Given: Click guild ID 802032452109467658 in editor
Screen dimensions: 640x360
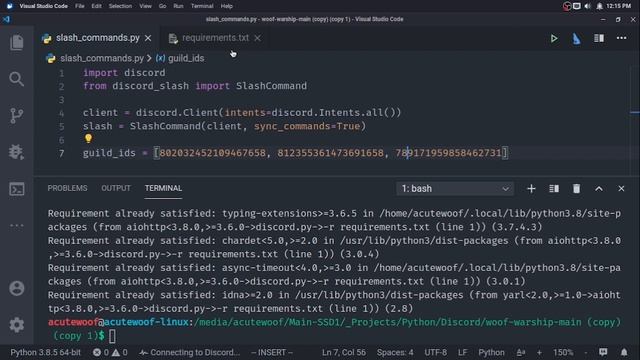Looking at the screenshot, I should pyautogui.click(x=212, y=153).
